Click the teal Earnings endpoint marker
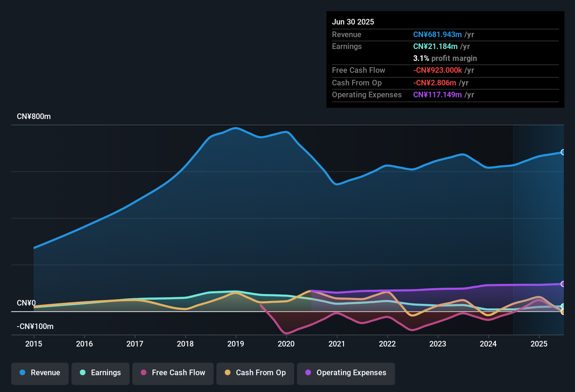This screenshot has width=575, height=392. [x=563, y=306]
